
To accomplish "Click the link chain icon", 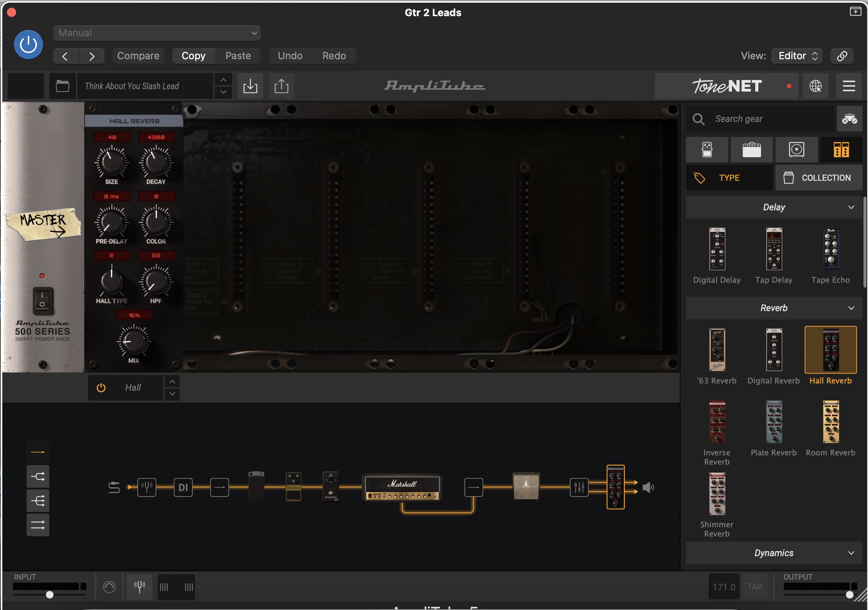I will pyautogui.click(x=842, y=56).
